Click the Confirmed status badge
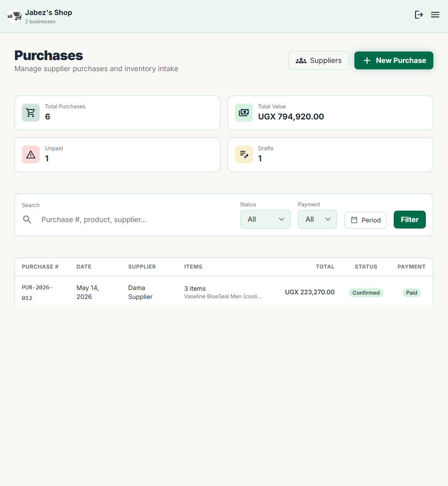The width and height of the screenshot is (448, 486). (x=366, y=293)
